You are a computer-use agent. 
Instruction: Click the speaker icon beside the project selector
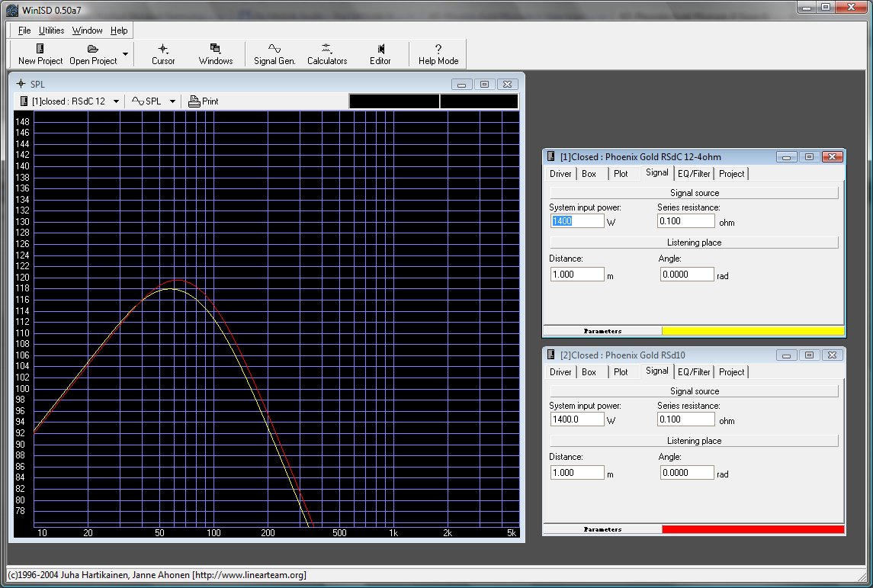(x=24, y=101)
